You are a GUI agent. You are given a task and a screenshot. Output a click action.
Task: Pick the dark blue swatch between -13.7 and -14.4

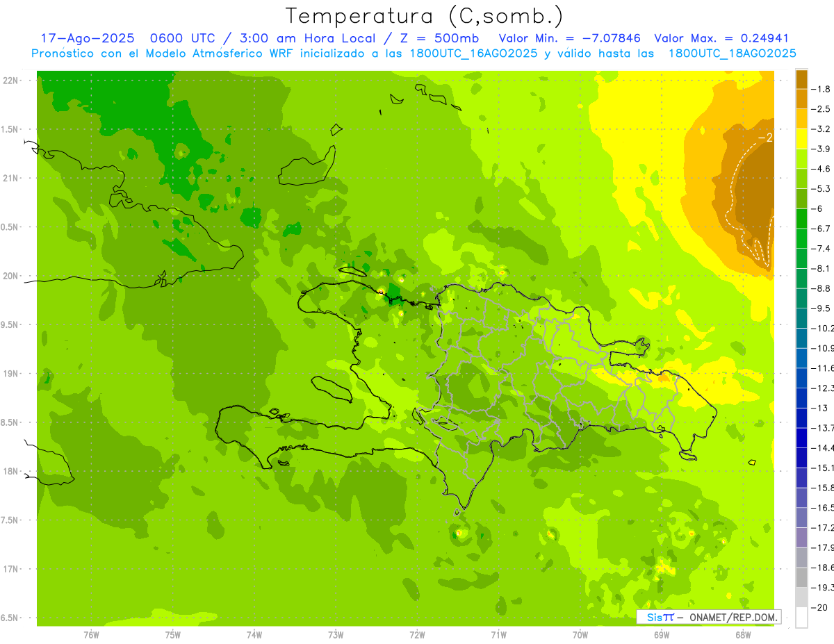pos(801,438)
